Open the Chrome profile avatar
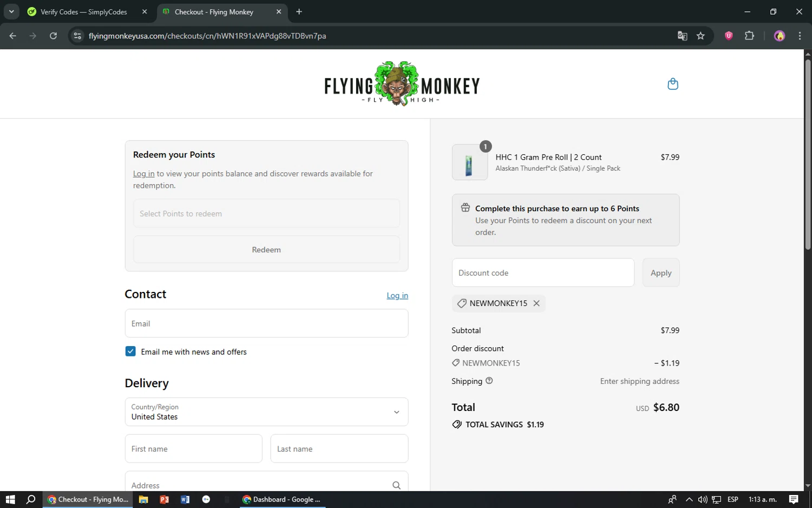The height and width of the screenshot is (508, 812). click(780, 36)
